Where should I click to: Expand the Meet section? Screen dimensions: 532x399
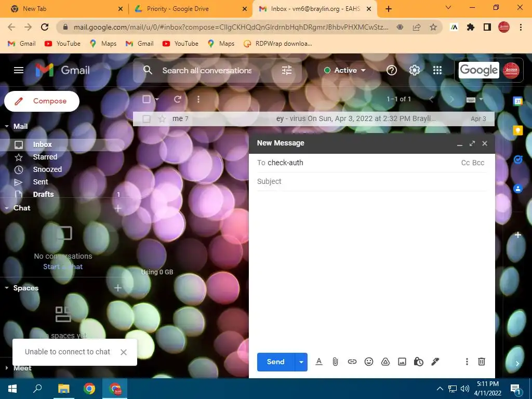7,368
